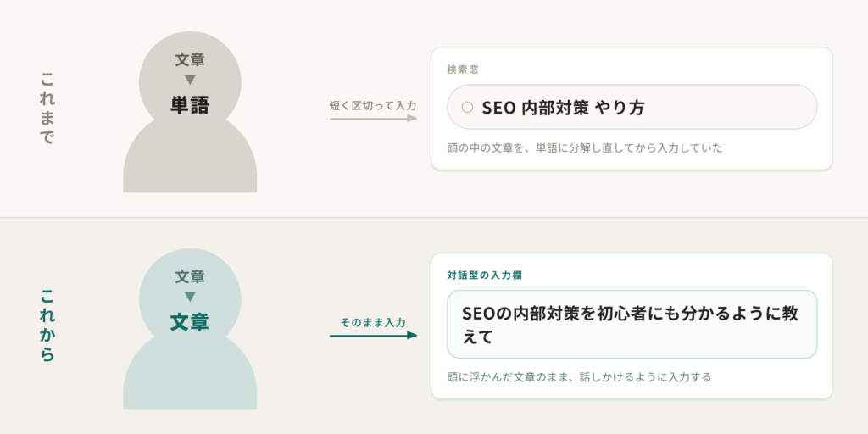868x434 pixels.
Task: Select the これから vertical label
Action: click(x=48, y=325)
